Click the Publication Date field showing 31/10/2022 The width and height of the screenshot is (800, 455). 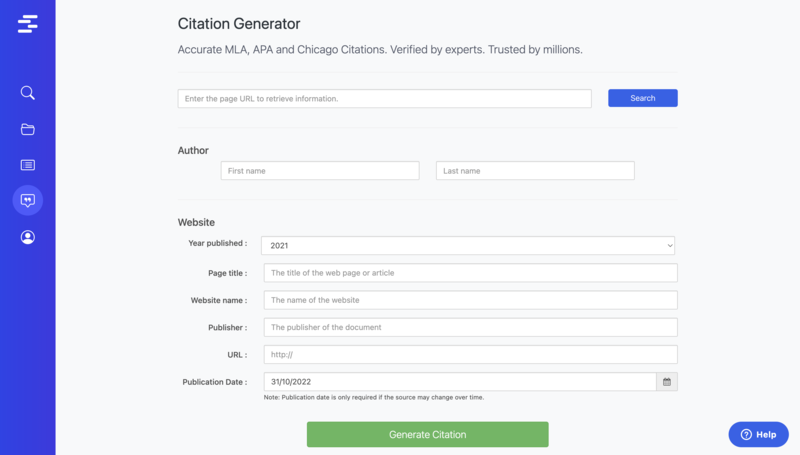coord(460,382)
